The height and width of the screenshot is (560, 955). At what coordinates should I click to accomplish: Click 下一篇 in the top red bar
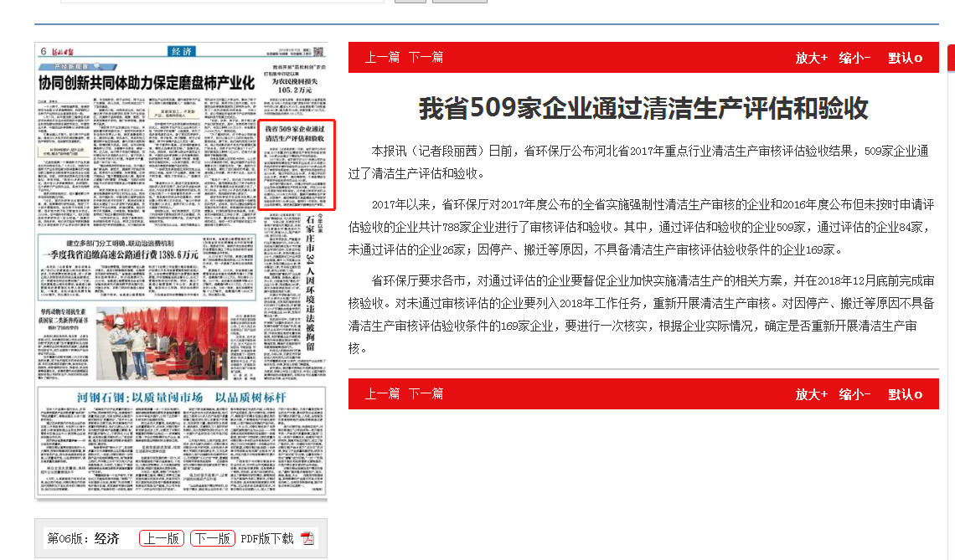coord(426,58)
